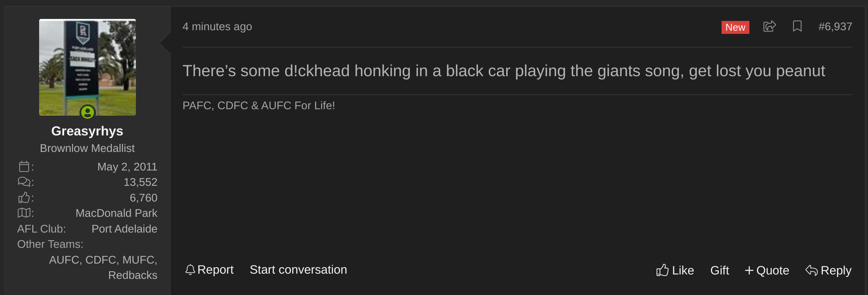Viewport: 868px width, 295px height.
Task: Click the online status indicator on avatar
Action: (x=88, y=112)
